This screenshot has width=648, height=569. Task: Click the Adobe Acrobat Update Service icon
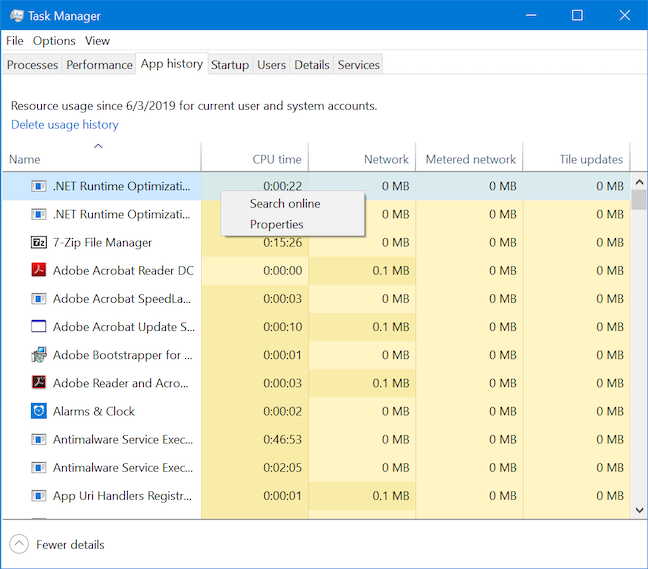pyautogui.click(x=38, y=326)
